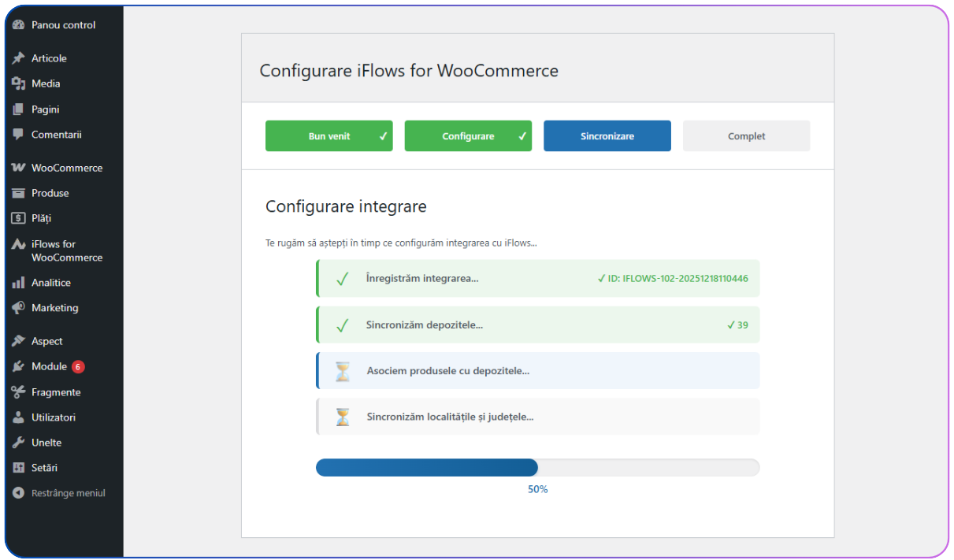The image size is (954, 560).
Task: Click the 50% progress bar
Action: point(538,467)
